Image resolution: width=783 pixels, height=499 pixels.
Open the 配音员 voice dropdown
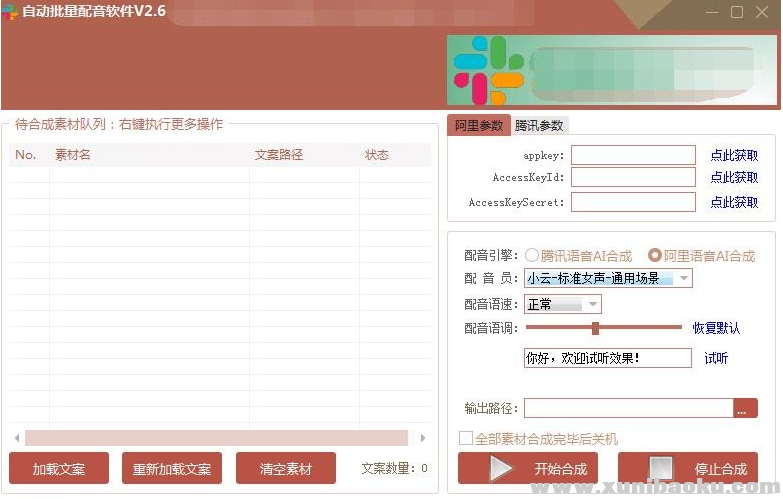684,279
